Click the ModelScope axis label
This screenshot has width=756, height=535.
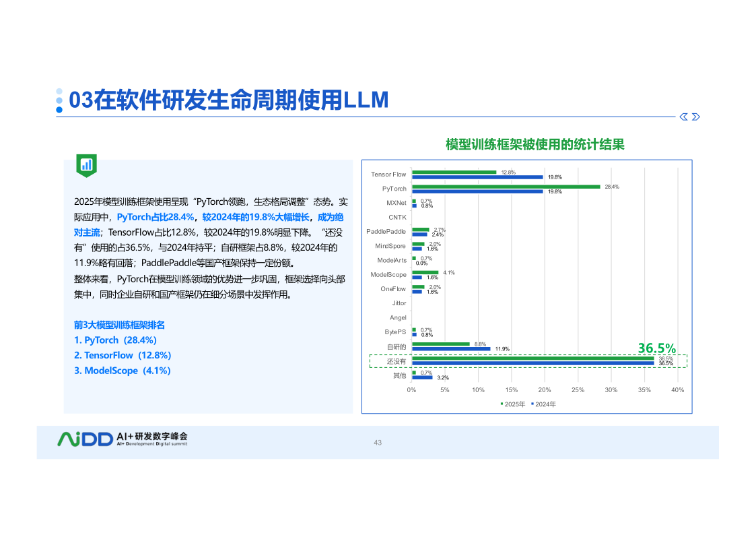[388, 274]
